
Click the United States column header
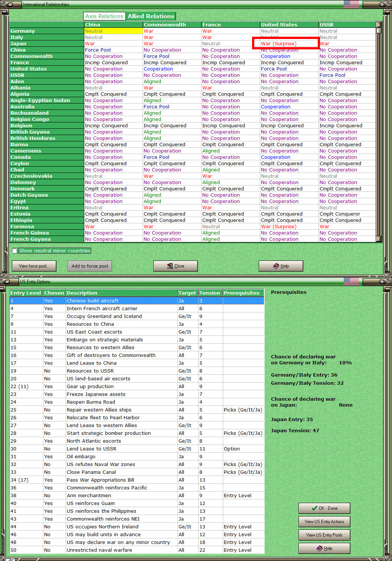[x=289, y=25]
